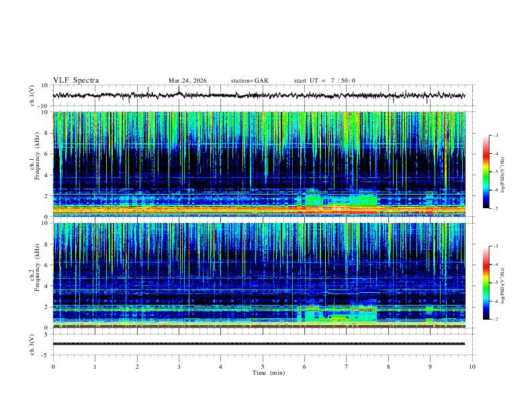Click the "-7" label on the ch.1 color scale
532x411 pixels.
click(x=496, y=208)
